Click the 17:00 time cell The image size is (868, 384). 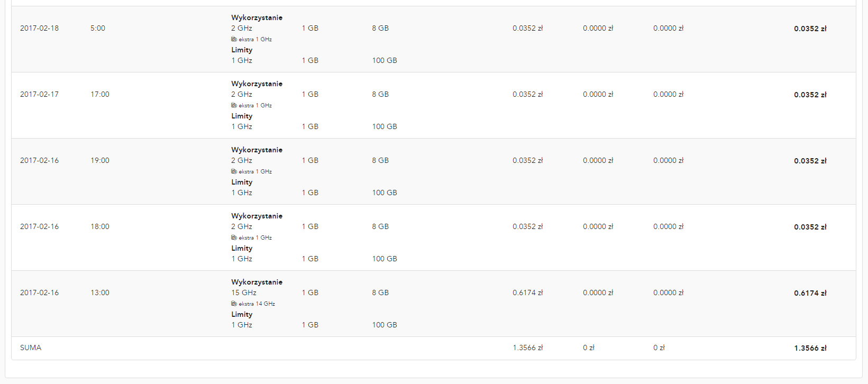click(100, 94)
